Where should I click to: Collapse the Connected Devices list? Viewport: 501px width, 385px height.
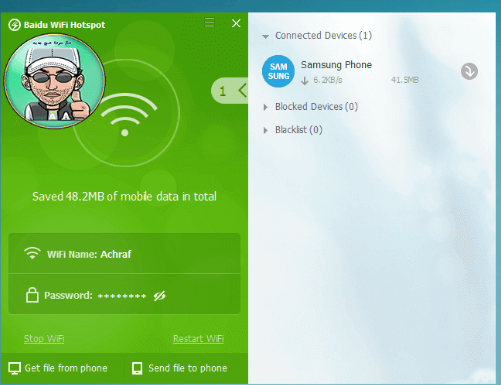click(x=265, y=36)
